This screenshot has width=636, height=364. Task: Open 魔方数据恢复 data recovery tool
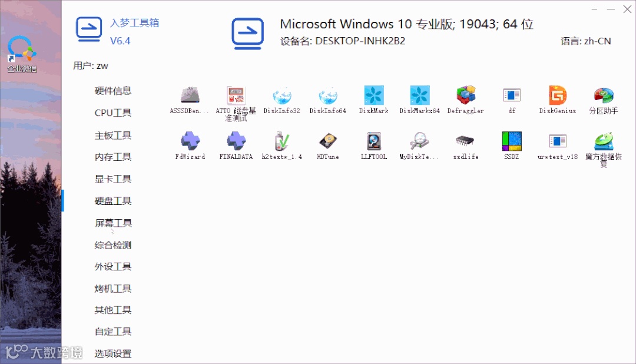pyautogui.click(x=604, y=150)
